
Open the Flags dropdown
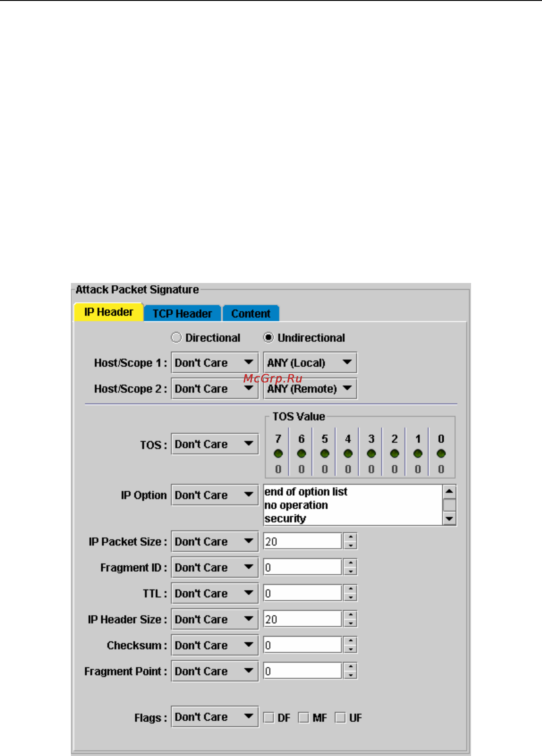[x=215, y=717]
